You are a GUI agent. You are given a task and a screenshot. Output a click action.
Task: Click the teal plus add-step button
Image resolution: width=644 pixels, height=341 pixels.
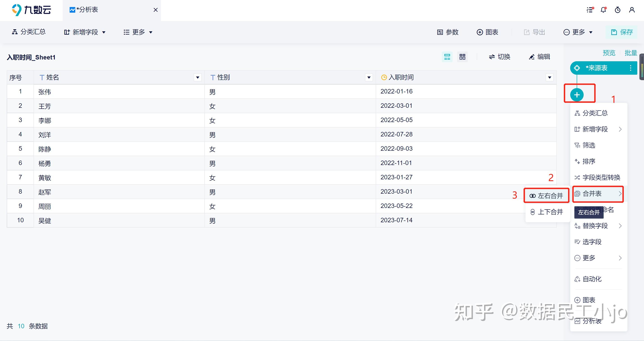pyautogui.click(x=577, y=95)
